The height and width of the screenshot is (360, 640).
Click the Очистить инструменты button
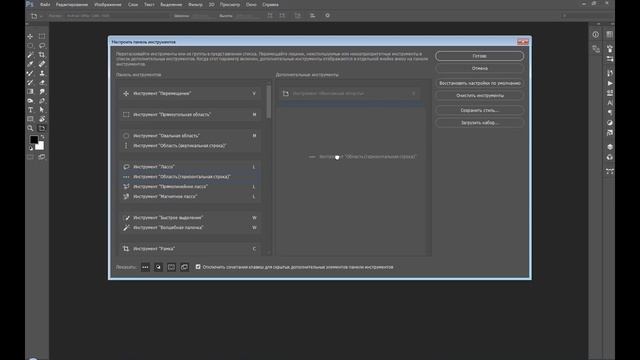click(479, 96)
